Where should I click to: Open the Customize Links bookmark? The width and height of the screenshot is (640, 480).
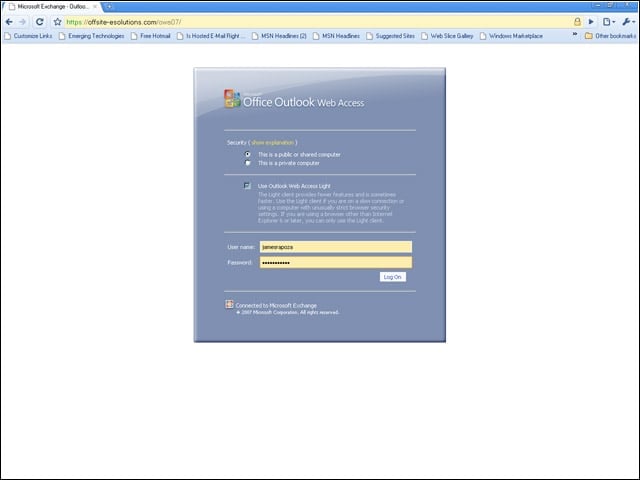pyautogui.click(x=28, y=36)
